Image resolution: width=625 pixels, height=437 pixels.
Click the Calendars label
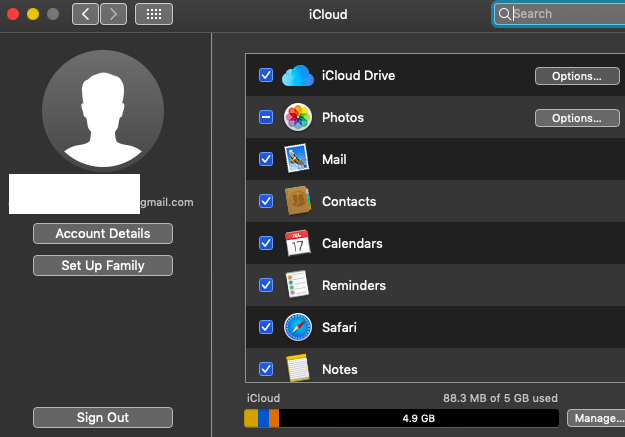[x=352, y=243]
